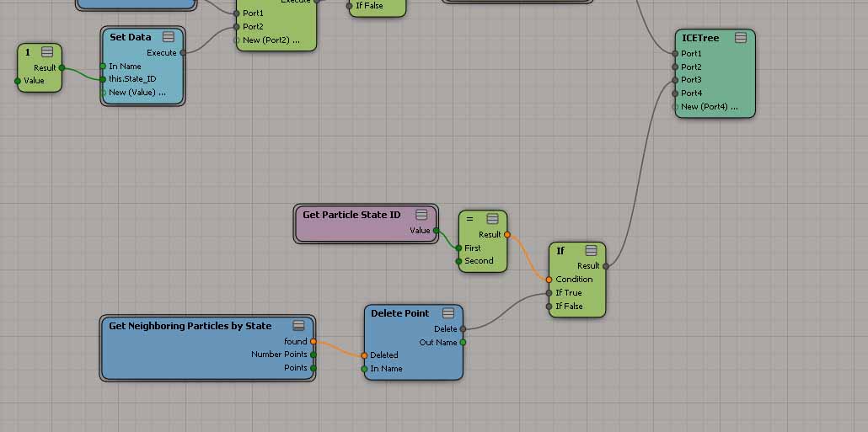This screenshot has width=868, height=432.
Task: Click the Second input port on equals node
Action: (458, 261)
